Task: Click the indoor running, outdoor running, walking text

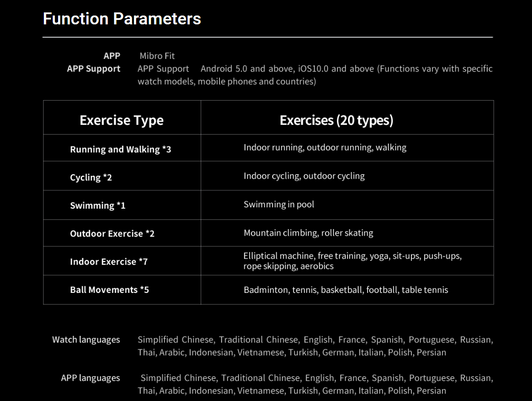Action: pyautogui.click(x=325, y=148)
